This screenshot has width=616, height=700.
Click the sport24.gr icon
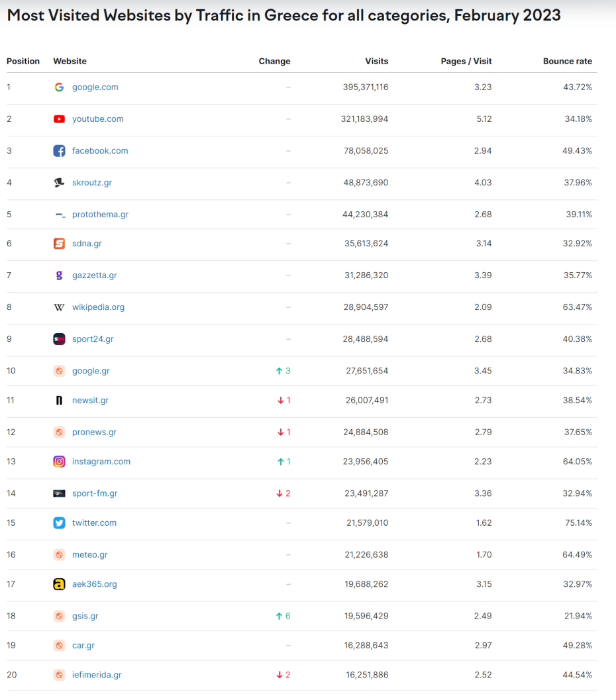coord(59,339)
